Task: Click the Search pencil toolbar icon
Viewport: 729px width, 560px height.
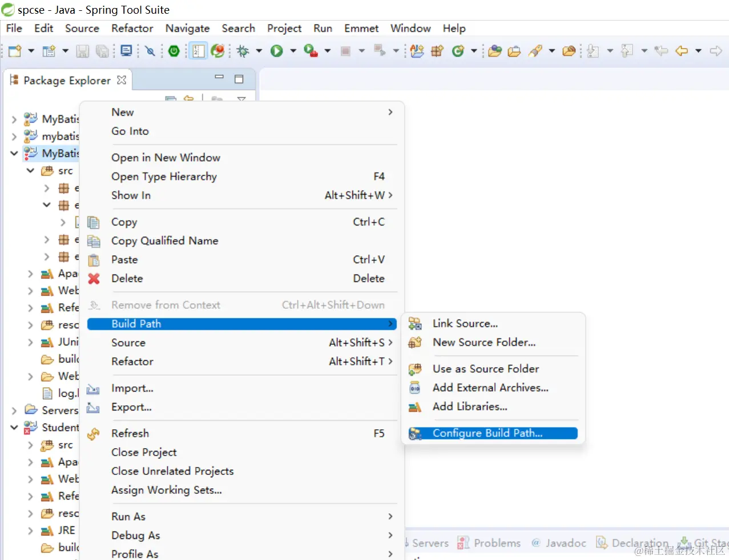Action: (535, 51)
